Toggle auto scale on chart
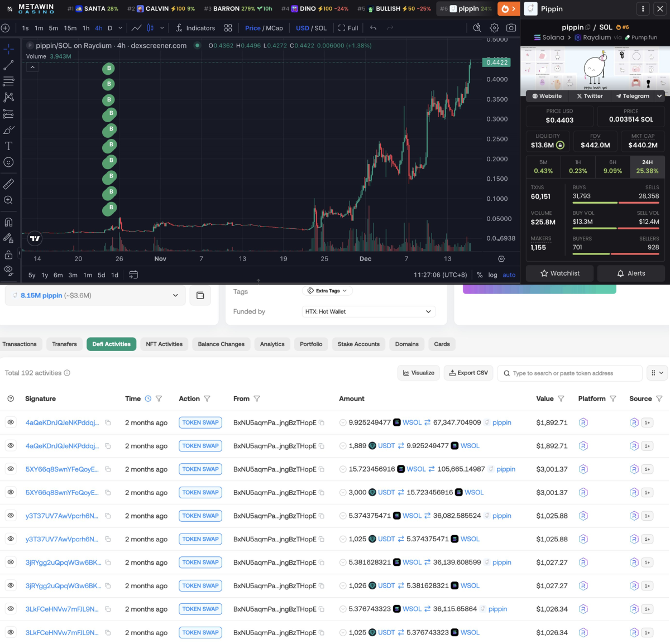This screenshot has height=644, width=670. point(509,275)
